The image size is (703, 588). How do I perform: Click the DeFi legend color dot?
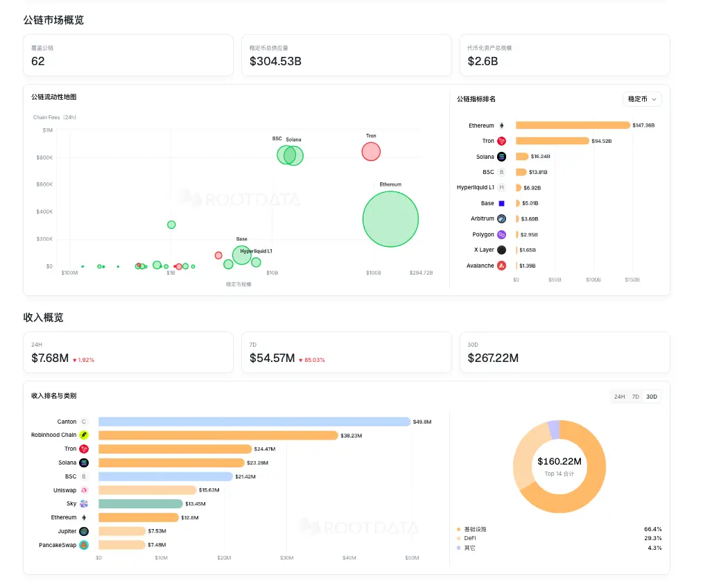coord(458,538)
